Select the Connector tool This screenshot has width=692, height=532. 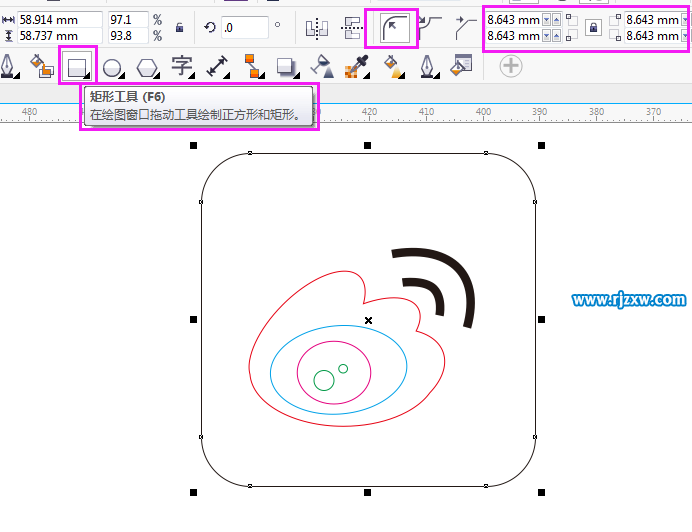[252, 66]
